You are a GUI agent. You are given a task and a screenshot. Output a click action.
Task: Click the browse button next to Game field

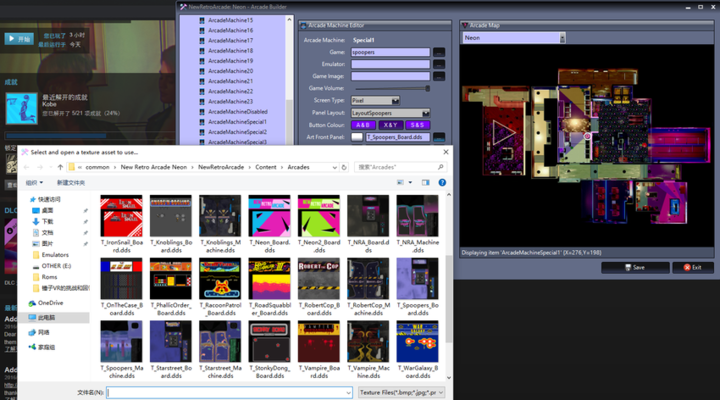[x=439, y=52]
